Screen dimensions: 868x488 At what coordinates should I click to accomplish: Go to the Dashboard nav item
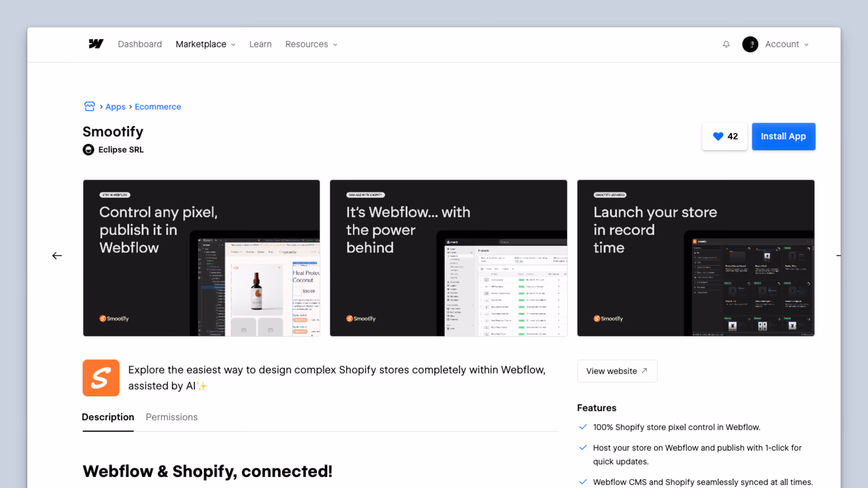140,44
